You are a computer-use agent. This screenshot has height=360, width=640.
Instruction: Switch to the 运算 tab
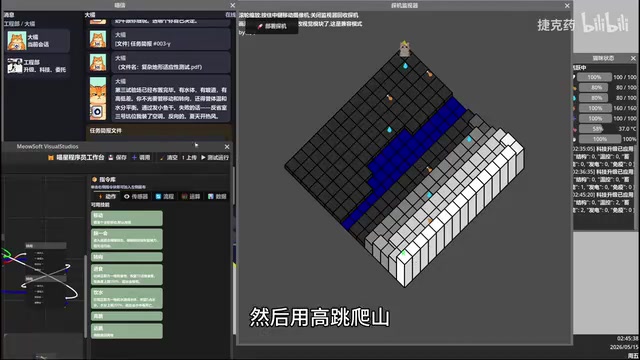(x=191, y=196)
